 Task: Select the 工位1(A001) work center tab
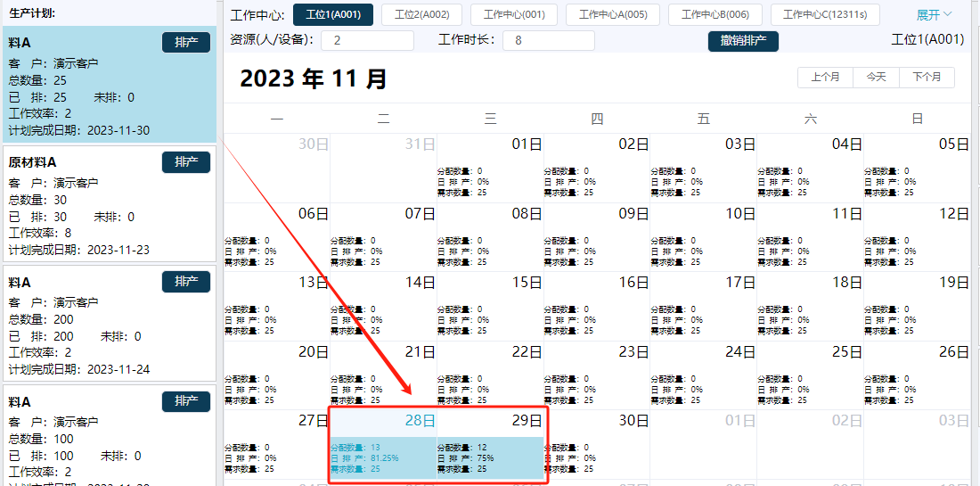point(333,14)
